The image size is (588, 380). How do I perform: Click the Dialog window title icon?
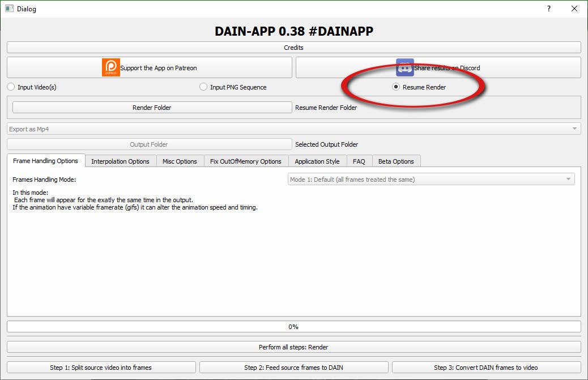pyautogui.click(x=10, y=8)
